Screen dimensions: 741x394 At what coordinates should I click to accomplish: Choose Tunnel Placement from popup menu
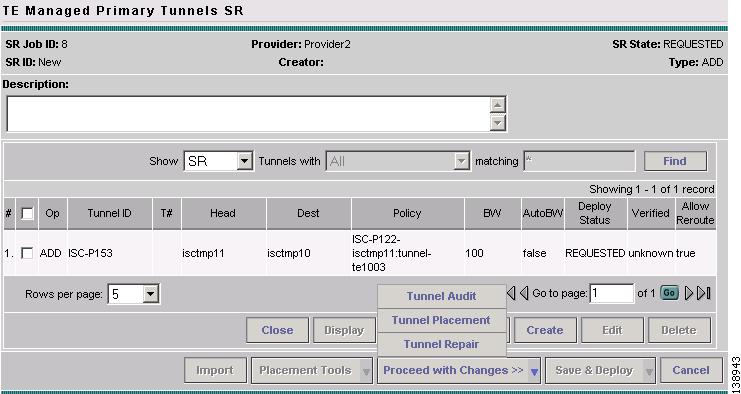pos(441,320)
